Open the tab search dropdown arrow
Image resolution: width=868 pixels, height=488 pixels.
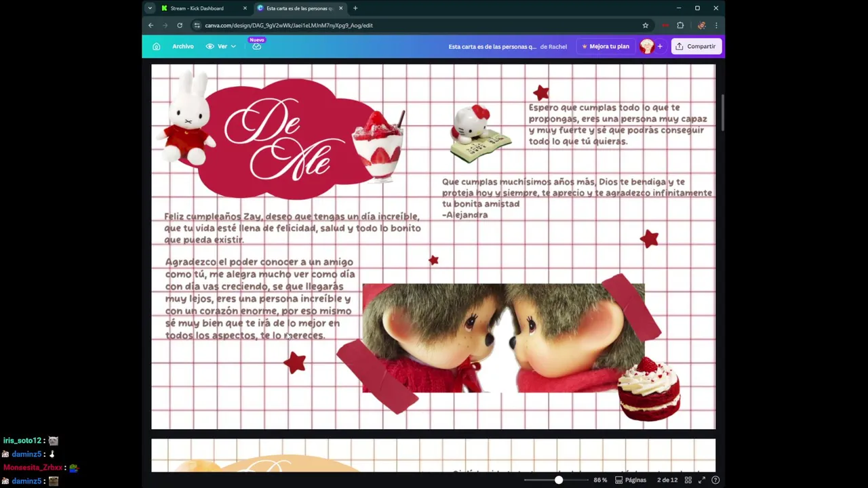pyautogui.click(x=150, y=8)
